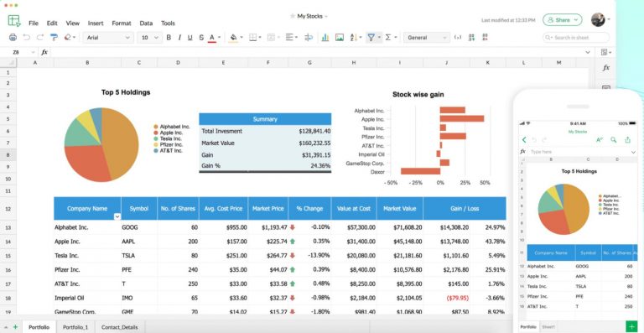Viewport: 644px width, 333px height.
Task: Select the Paint Format roller icon
Action: click(54, 38)
